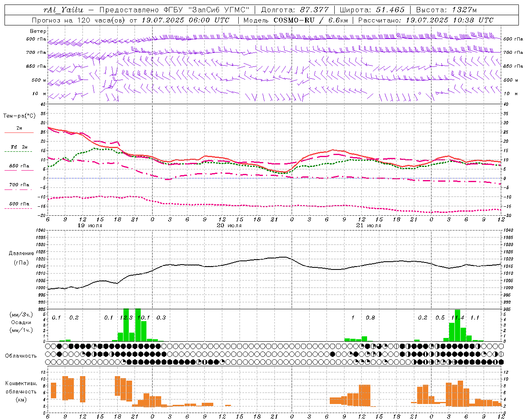Click the 19 июля date label
Screen dimensions: 525x420
click(x=90, y=226)
